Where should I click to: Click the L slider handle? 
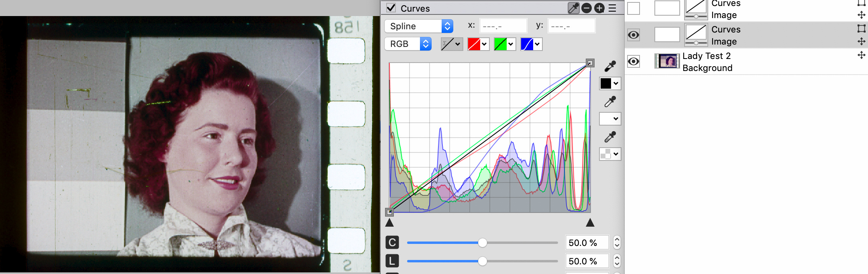point(483,261)
